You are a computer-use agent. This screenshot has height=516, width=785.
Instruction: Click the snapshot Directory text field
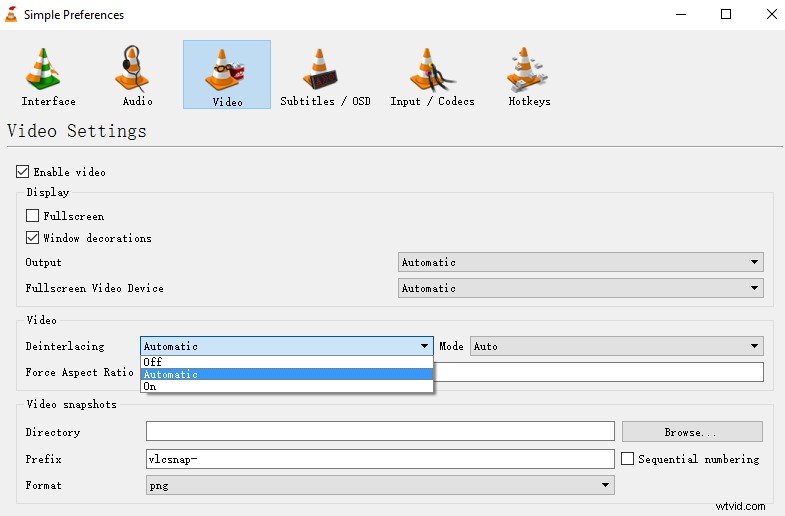click(380, 432)
